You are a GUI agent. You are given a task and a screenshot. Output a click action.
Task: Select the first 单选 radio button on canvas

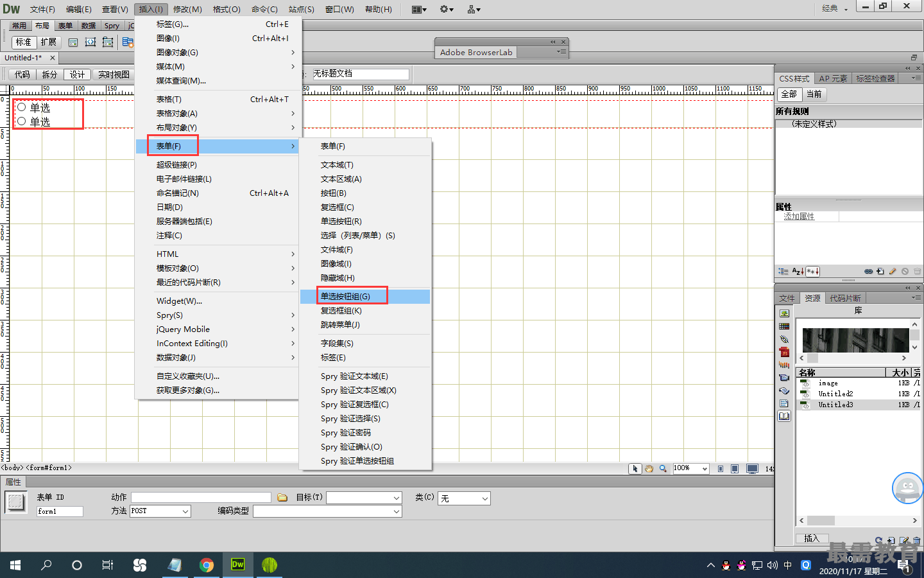click(21, 107)
